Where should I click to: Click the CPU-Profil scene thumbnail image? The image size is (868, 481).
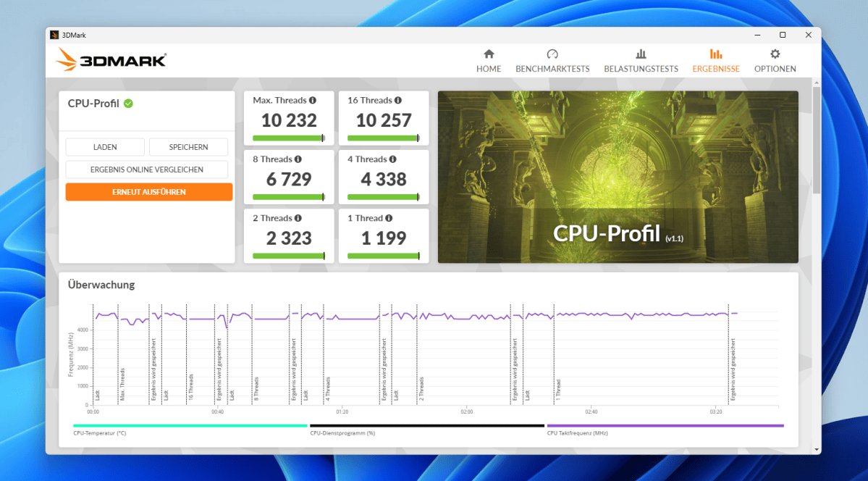(x=618, y=177)
